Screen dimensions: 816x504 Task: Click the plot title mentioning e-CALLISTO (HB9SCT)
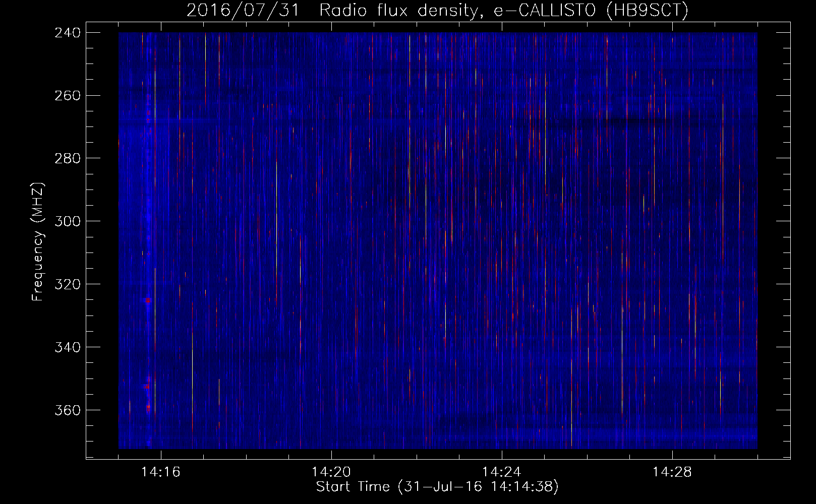(437, 11)
